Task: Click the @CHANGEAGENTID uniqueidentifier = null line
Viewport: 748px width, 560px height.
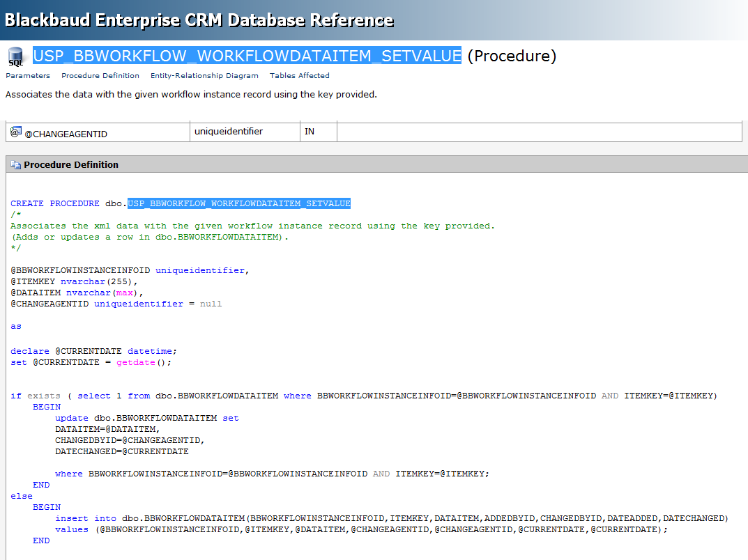Action: tap(116, 304)
